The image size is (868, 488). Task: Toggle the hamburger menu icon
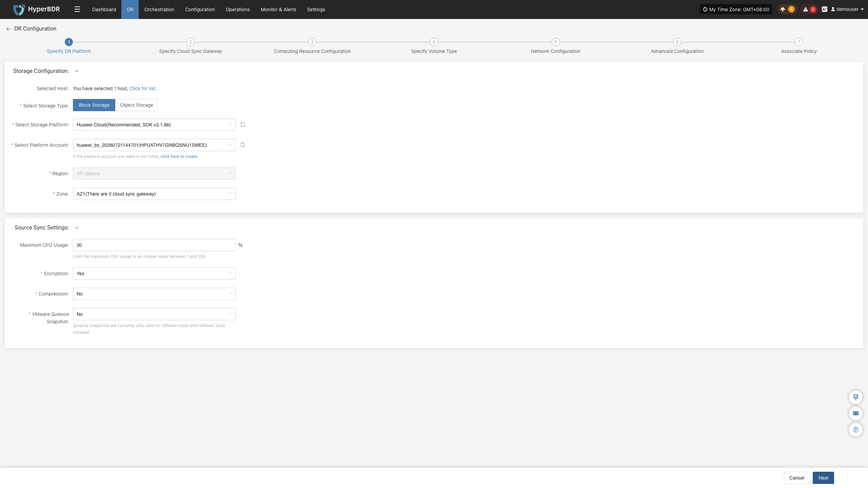[77, 9]
